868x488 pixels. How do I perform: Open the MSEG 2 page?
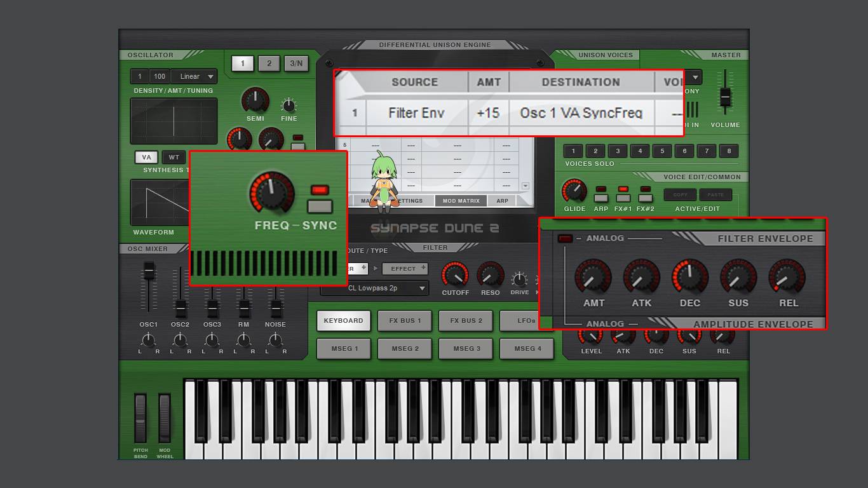tap(405, 348)
